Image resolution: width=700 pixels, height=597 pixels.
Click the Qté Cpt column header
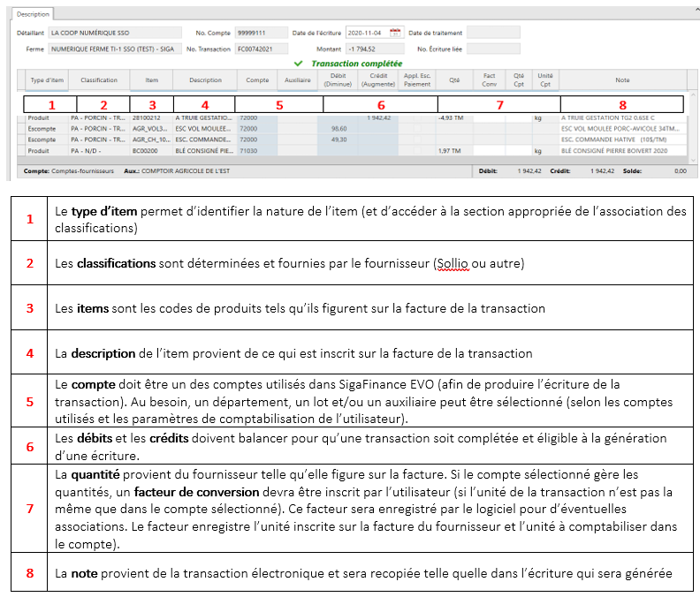[519, 80]
